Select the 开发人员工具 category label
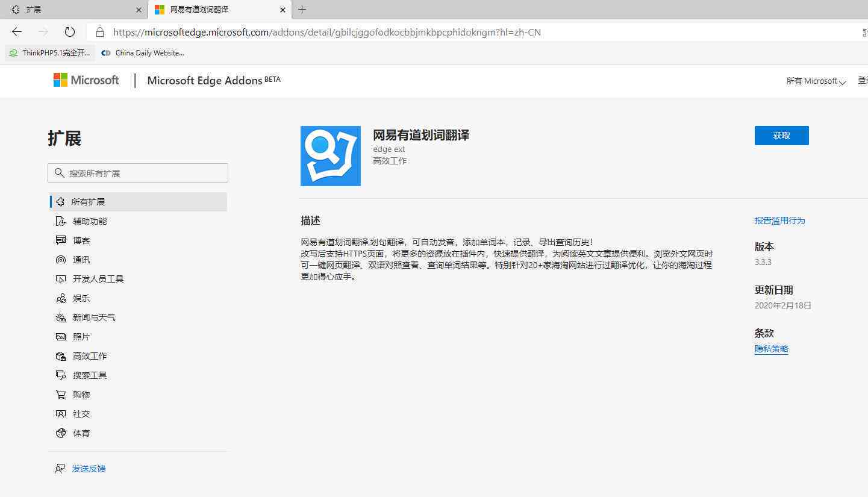Image resolution: width=868 pixels, height=497 pixels. [x=98, y=279]
